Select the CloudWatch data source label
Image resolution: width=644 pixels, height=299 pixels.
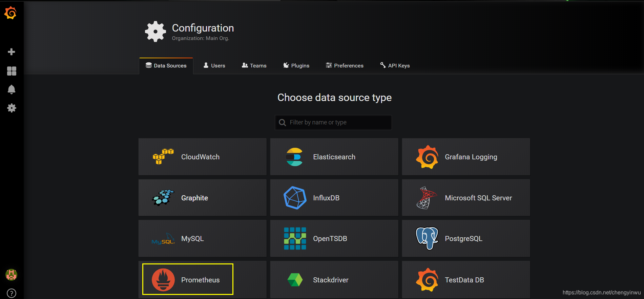point(200,157)
